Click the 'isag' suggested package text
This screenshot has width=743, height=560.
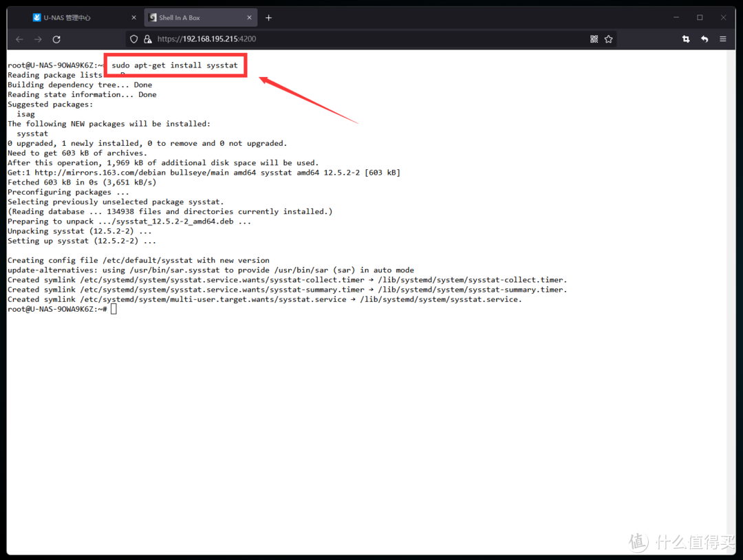click(25, 114)
